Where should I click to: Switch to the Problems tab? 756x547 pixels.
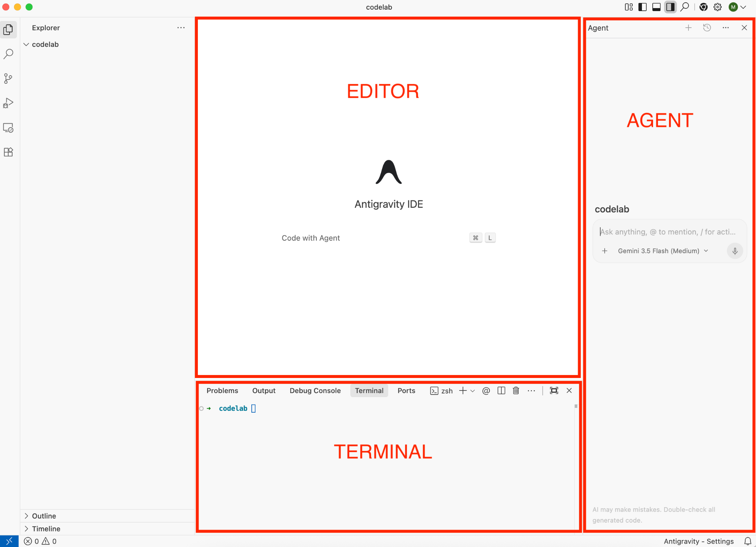point(222,391)
